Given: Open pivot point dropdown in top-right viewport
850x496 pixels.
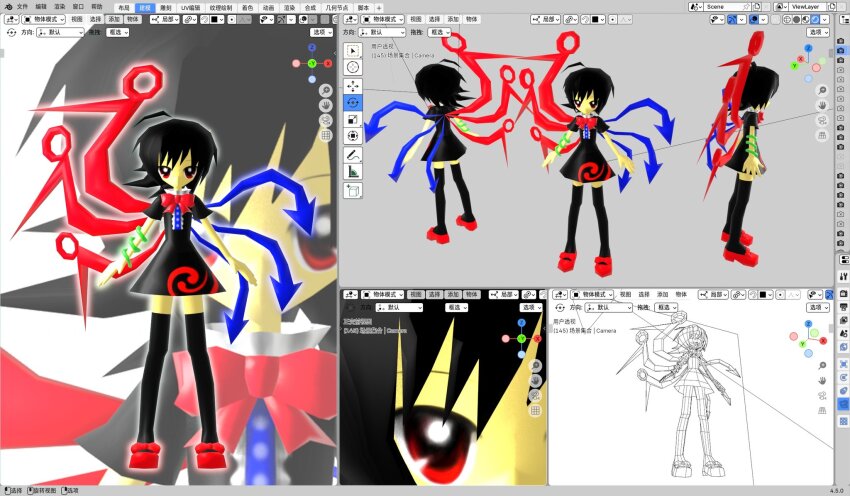Looking at the screenshot, I should pyautogui.click(x=569, y=20).
